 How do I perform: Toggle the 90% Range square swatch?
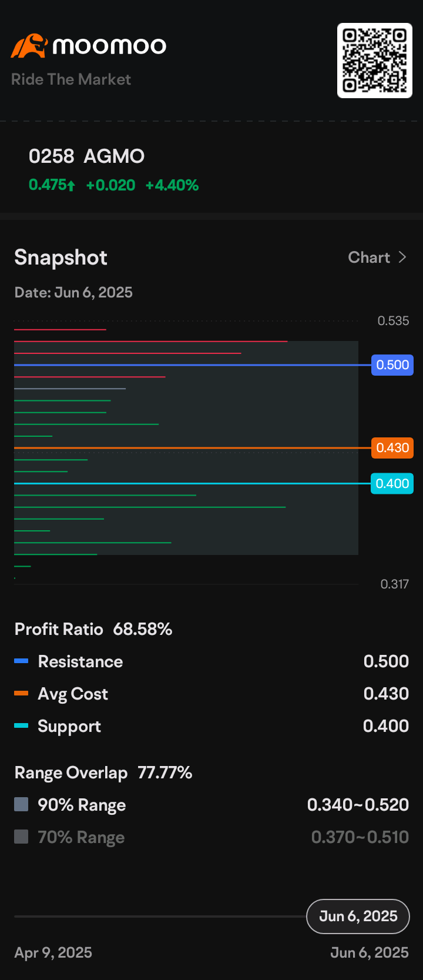tap(21, 804)
